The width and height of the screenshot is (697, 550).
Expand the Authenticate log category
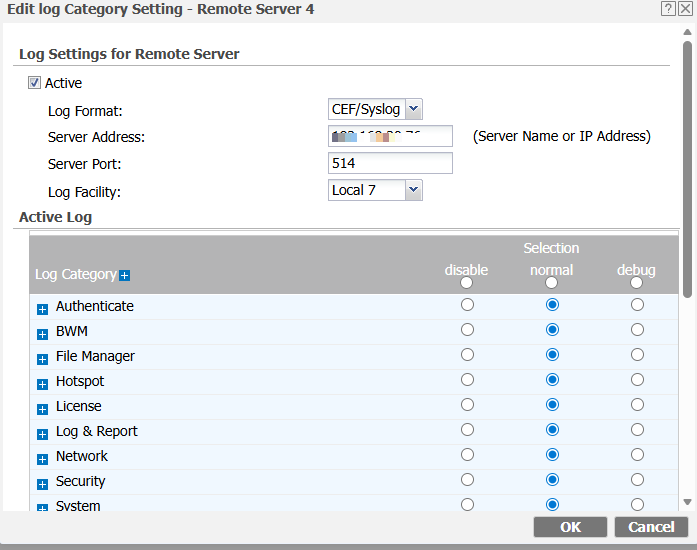pos(42,308)
